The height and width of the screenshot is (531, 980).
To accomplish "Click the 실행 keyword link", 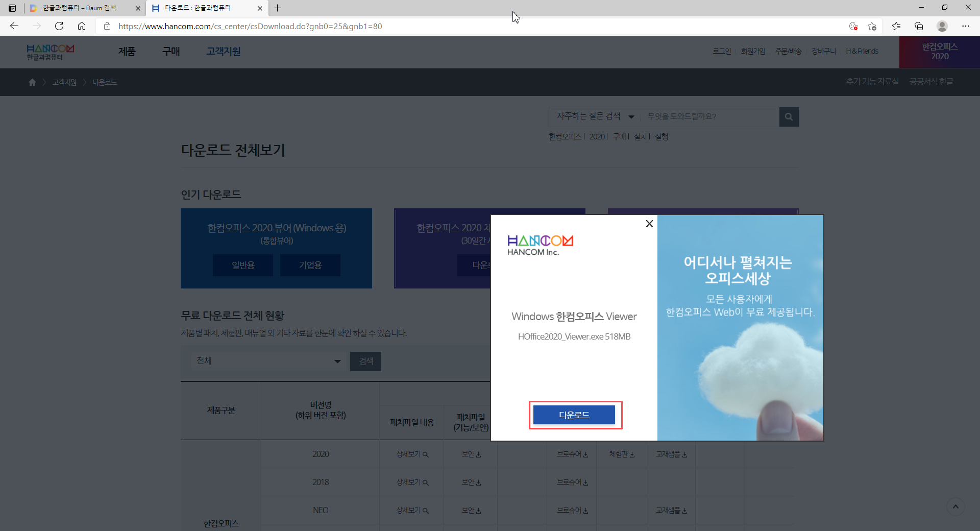I will click(661, 137).
